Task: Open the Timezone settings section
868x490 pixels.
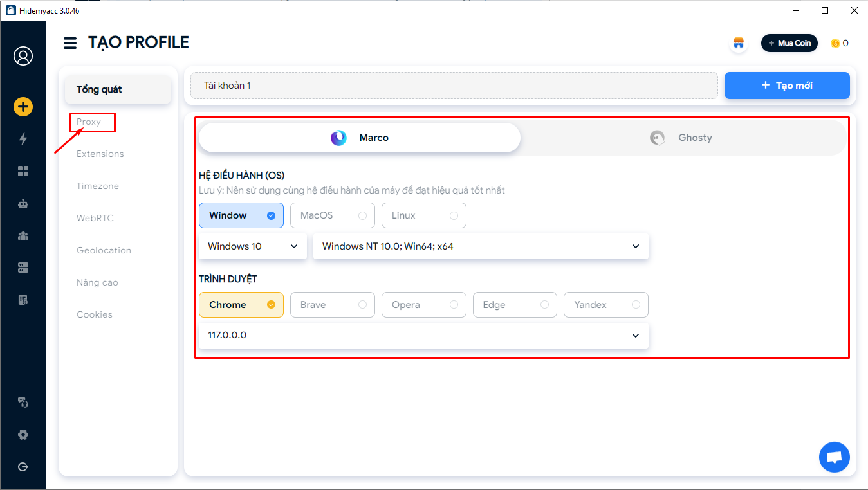Action: pyautogui.click(x=98, y=186)
